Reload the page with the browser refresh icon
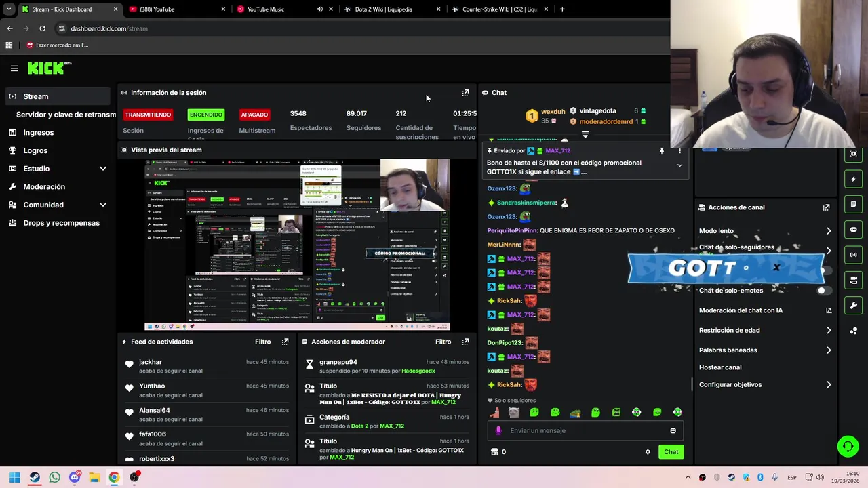Screen dimensions: 868x488 42,28
